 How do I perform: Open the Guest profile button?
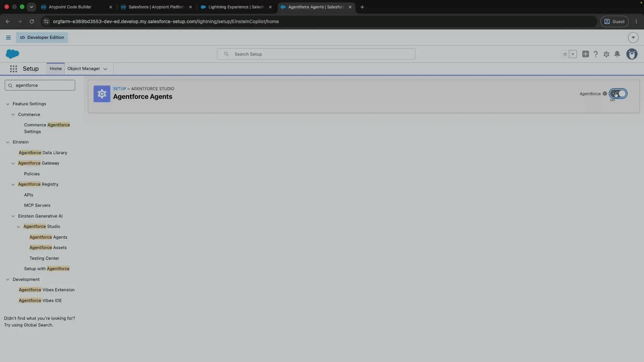click(614, 21)
